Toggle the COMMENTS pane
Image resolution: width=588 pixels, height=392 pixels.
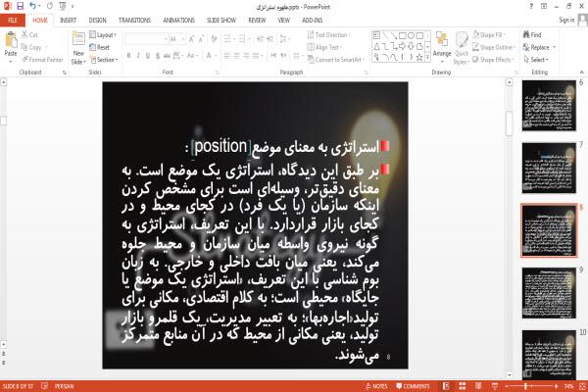(413, 386)
